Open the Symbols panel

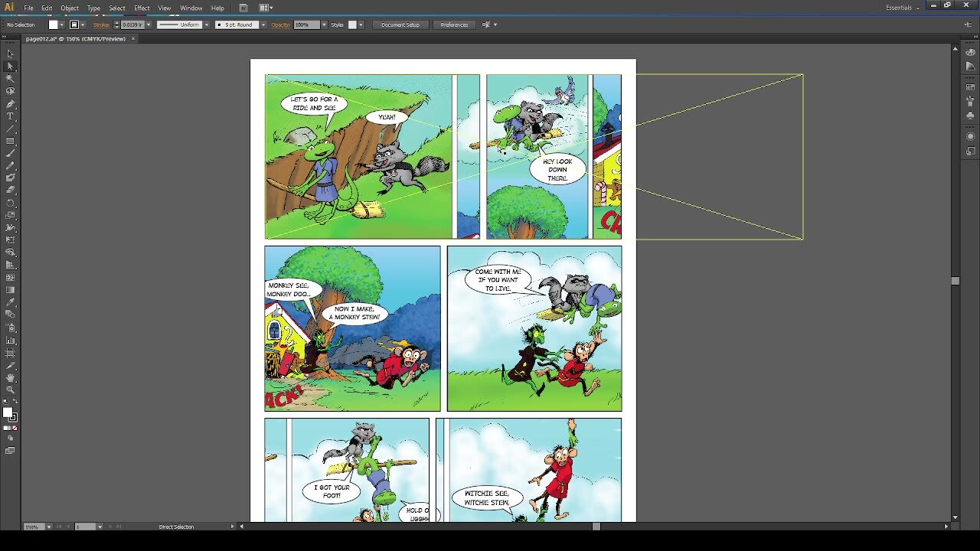[x=970, y=115]
